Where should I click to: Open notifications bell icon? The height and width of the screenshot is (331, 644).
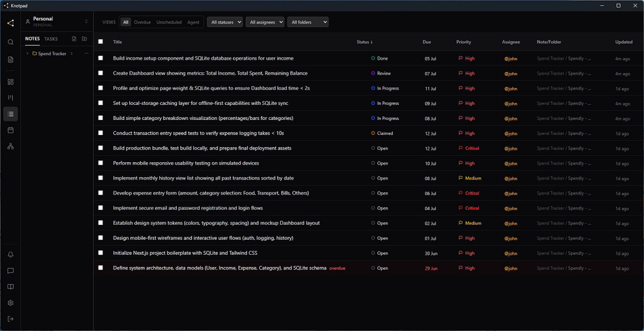(11, 255)
